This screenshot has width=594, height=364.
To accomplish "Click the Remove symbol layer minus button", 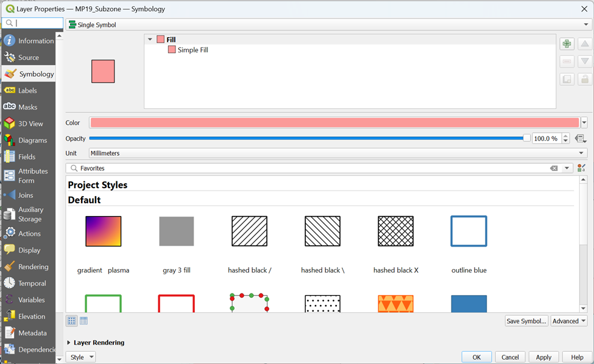I will 567,61.
